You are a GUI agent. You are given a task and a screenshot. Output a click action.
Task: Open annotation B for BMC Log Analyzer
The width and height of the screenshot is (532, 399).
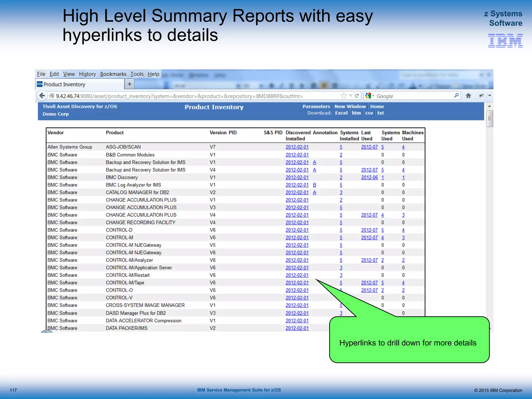[314, 185]
